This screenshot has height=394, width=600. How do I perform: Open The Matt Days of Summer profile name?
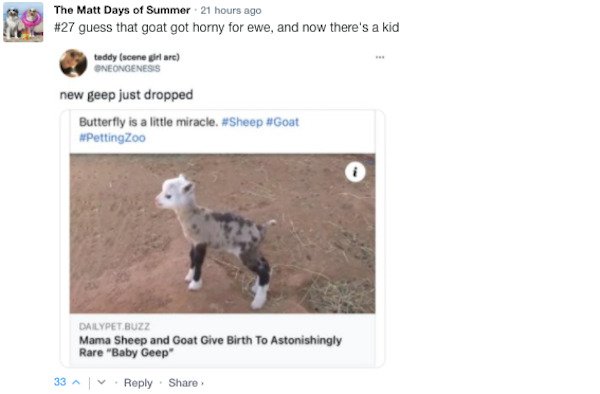(122, 10)
